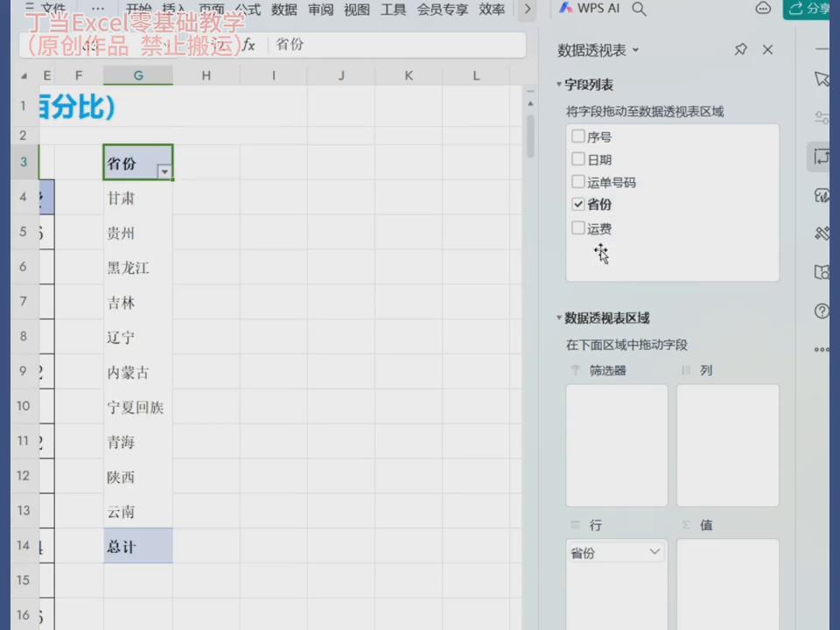Collapse the pivot table area section
The width and height of the screenshot is (840, 630).
pyautogui.click(x=559, y=318)
